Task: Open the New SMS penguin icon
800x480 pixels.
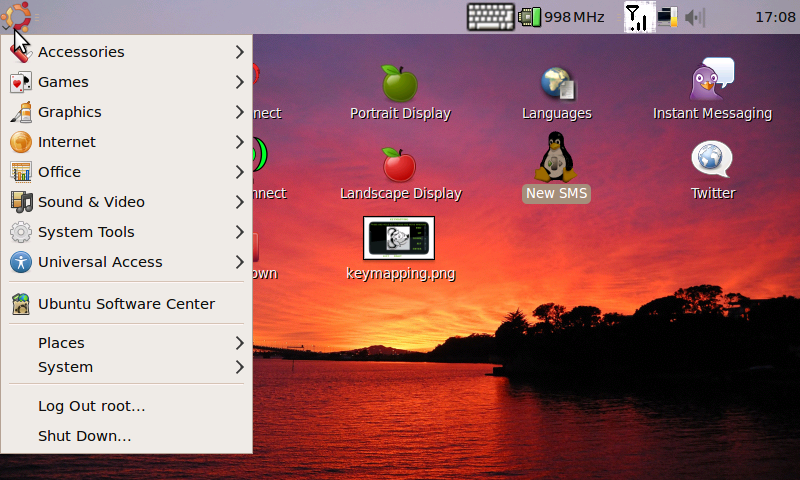Action: click(x=556, y=159)
